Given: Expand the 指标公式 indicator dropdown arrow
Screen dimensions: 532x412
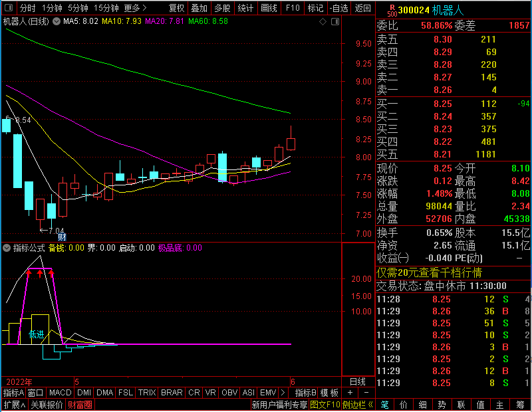Looking at the screenshot, I should [x=7, y=248].
